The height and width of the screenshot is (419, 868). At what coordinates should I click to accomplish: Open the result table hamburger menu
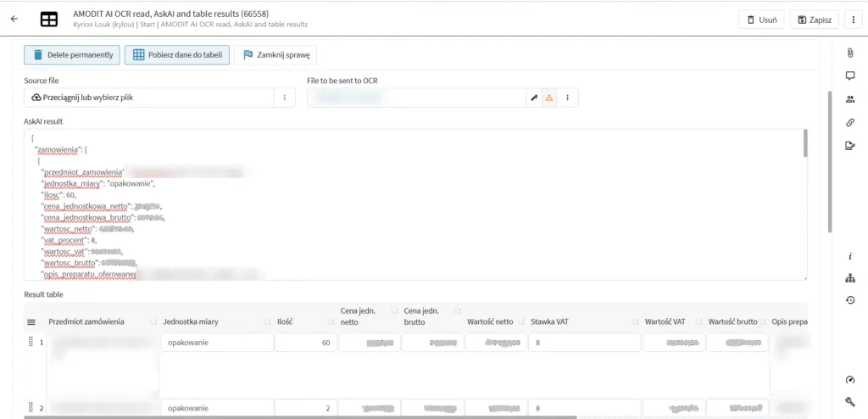(31, 322)
